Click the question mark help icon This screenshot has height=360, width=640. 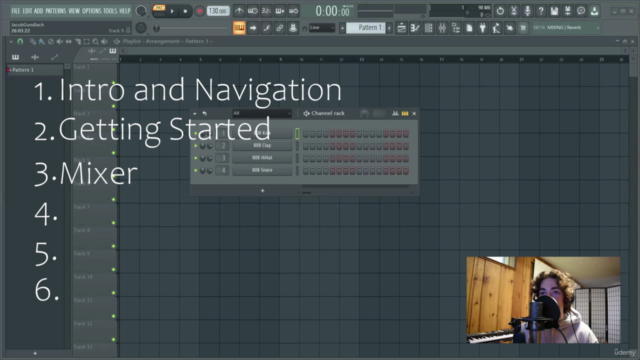point(541,11)
